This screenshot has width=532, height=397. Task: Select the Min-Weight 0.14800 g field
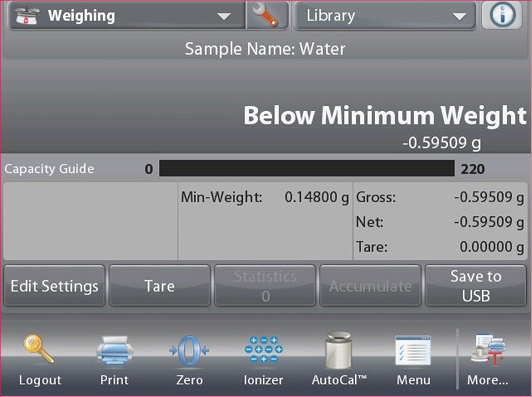(x=265, y=198)
